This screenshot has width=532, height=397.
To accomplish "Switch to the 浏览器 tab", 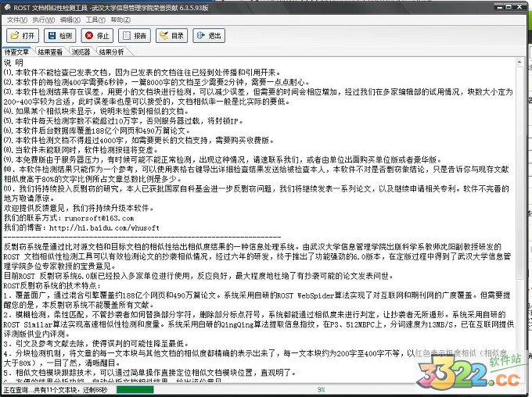I will tap(81, 52).
